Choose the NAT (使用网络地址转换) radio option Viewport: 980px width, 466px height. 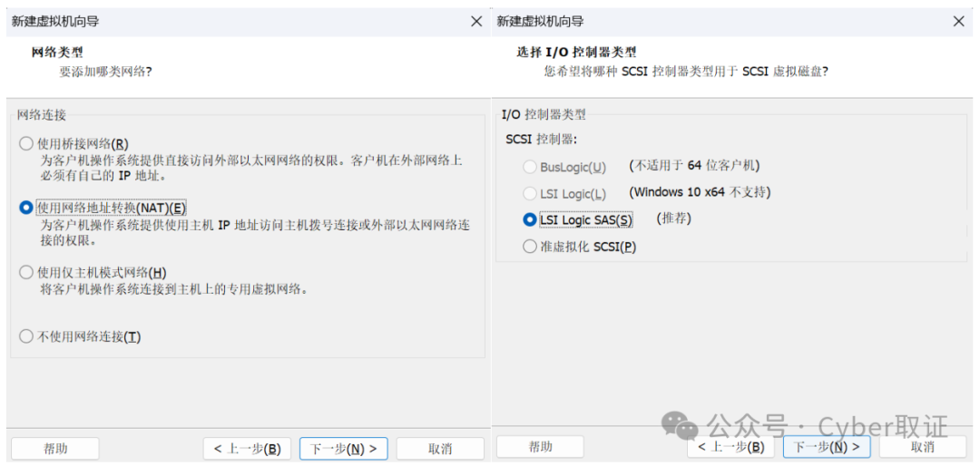point(26,208)
